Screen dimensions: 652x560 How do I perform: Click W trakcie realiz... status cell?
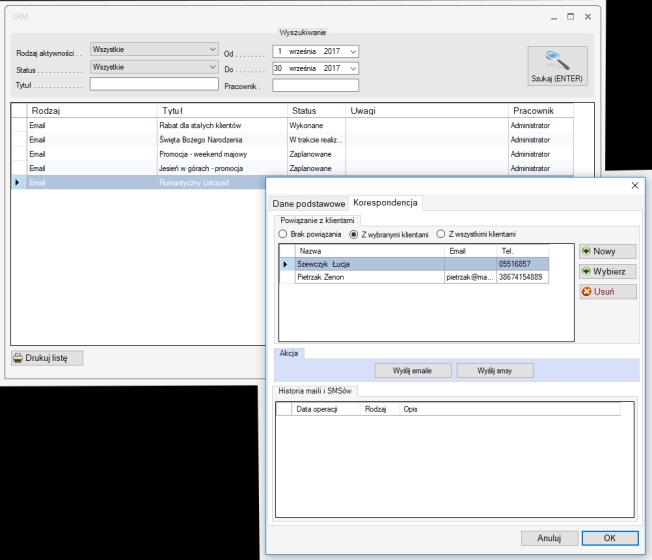click(x=316, y=140)
